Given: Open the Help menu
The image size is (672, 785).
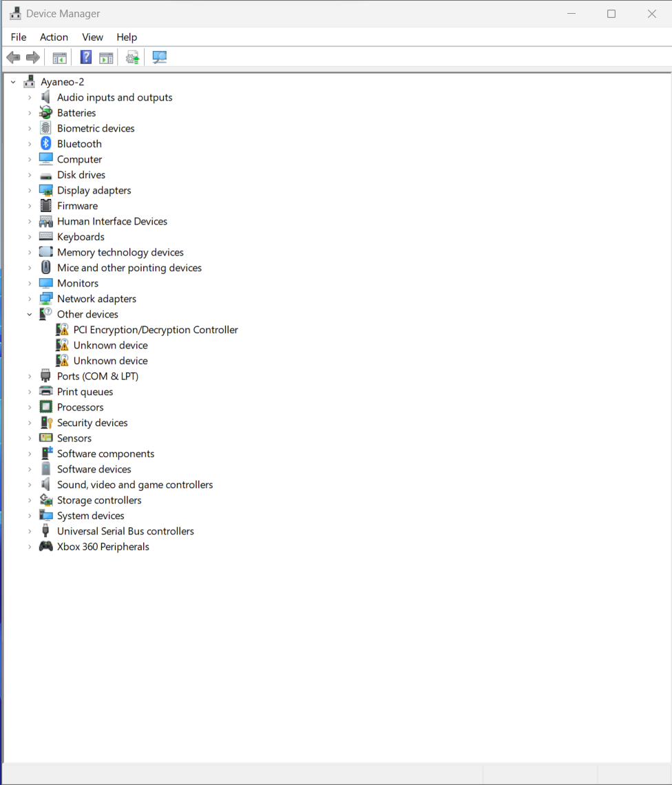Looking at the screenshot, I should (x=127, y=37).
